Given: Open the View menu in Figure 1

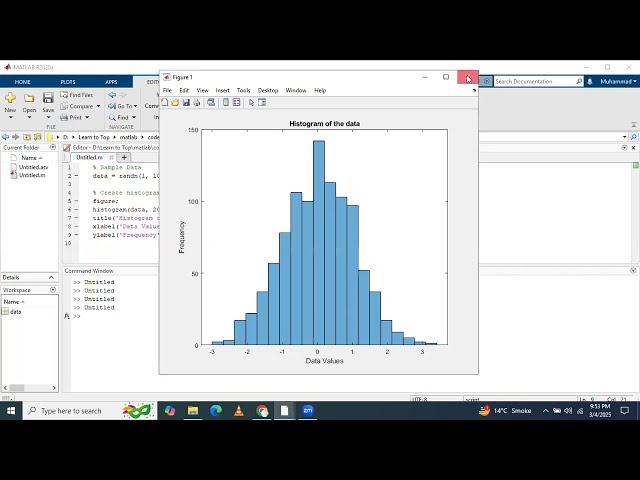Looking at the screenshot, I should tap(202, 91).
